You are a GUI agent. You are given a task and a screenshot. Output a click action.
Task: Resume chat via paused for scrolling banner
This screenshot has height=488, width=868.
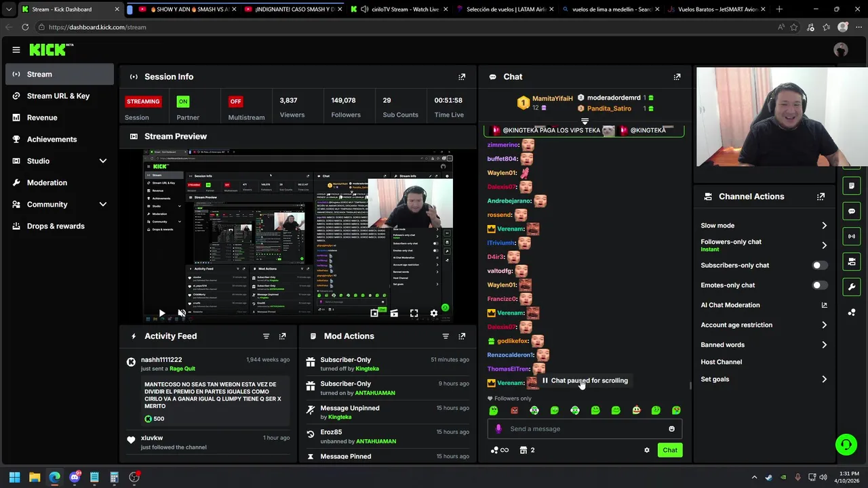585,381
